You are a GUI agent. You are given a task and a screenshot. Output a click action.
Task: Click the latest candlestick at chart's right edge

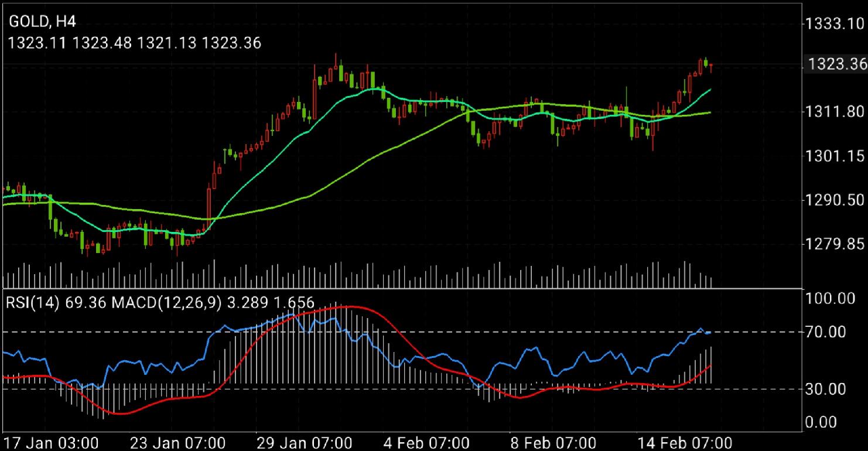coord(711,67)
